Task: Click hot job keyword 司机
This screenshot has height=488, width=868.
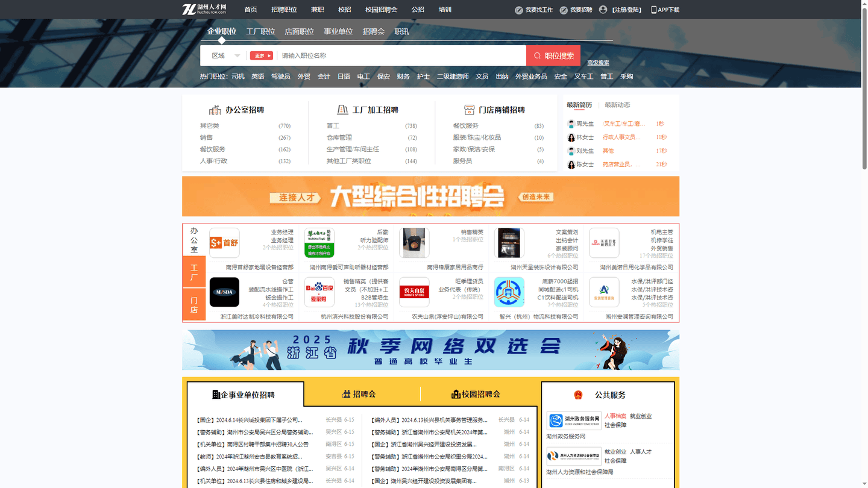Action: pyautogui.click(x=238, y=77)
